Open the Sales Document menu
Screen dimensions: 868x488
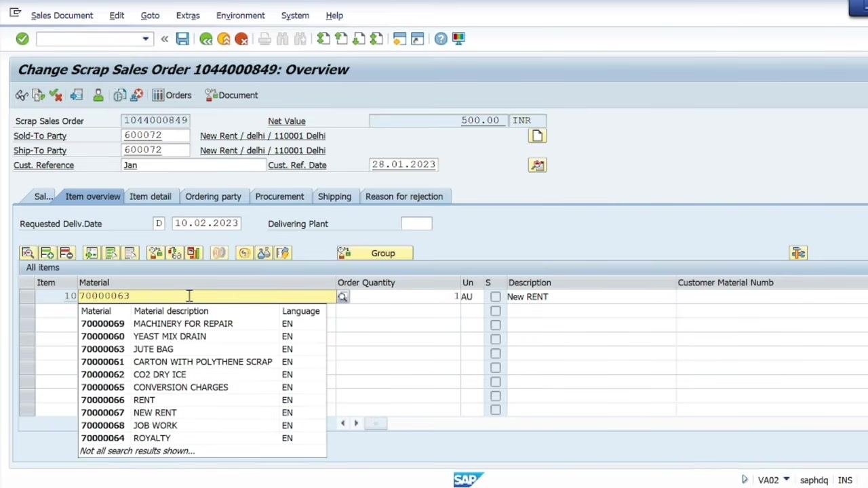[x=62, y=15]
